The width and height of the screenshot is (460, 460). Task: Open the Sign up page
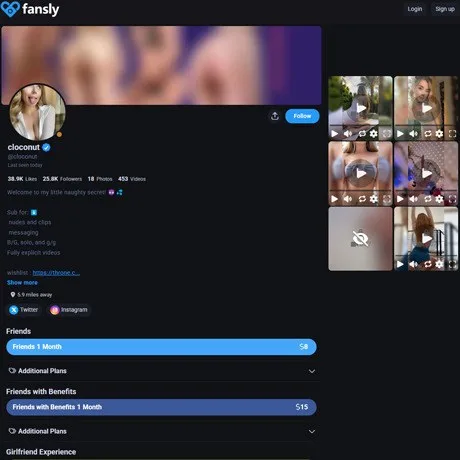[x=445, y=9]
